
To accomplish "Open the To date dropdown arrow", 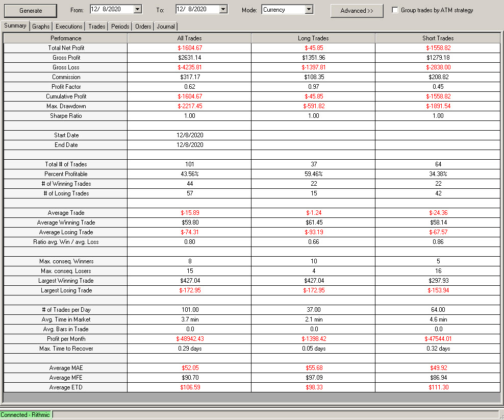I will click(223, 9).
